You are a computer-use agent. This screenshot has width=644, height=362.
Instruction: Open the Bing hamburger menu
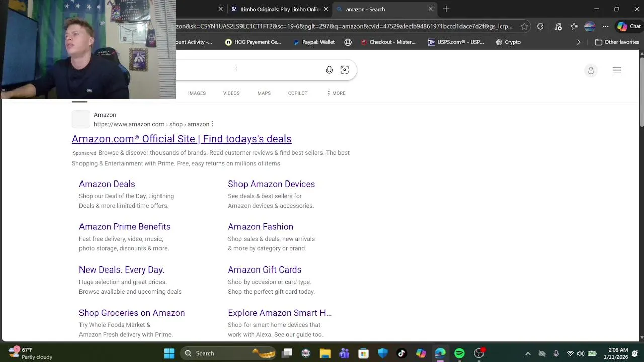point(617,70)
